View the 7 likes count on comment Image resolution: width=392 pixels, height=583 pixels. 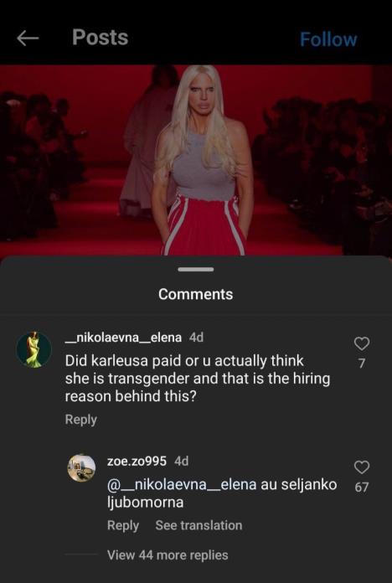[362, 363]
